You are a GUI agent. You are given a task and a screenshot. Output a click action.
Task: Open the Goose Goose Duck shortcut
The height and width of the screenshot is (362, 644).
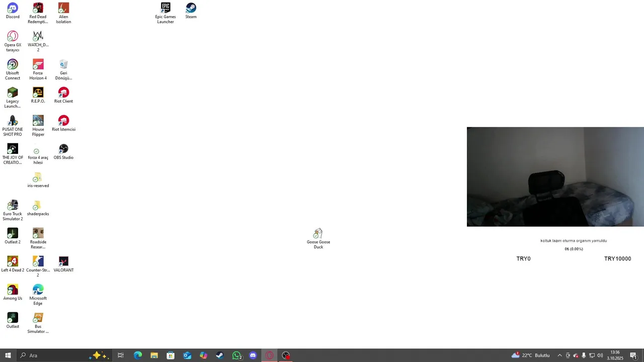pyautogui.click(x=318, y=239)
